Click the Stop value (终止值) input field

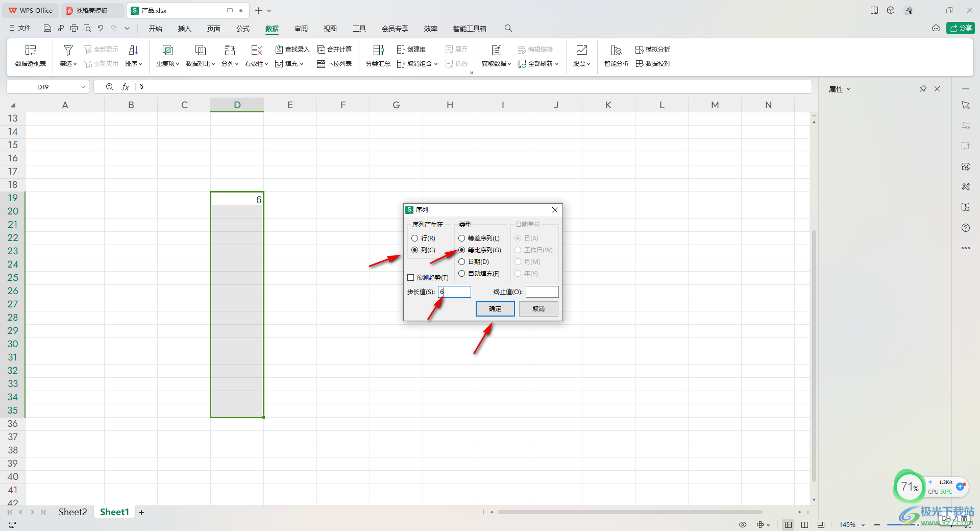coord(542,292)
